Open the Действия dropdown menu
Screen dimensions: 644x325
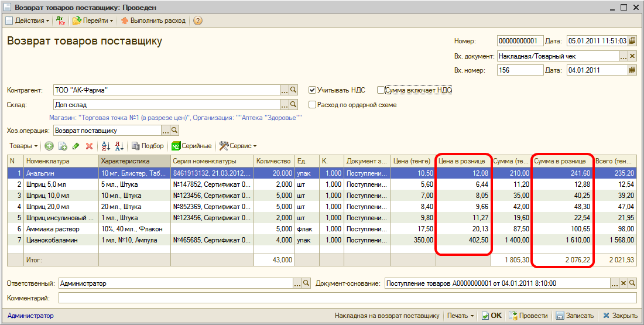tap(28, 20)
